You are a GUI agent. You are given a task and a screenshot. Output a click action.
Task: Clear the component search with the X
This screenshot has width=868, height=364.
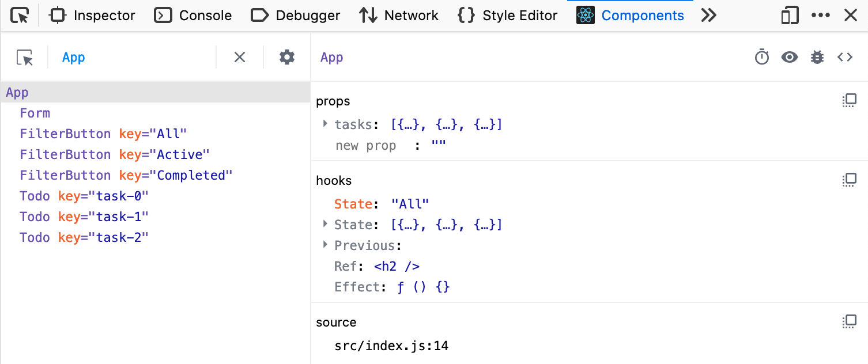(239, 57)
